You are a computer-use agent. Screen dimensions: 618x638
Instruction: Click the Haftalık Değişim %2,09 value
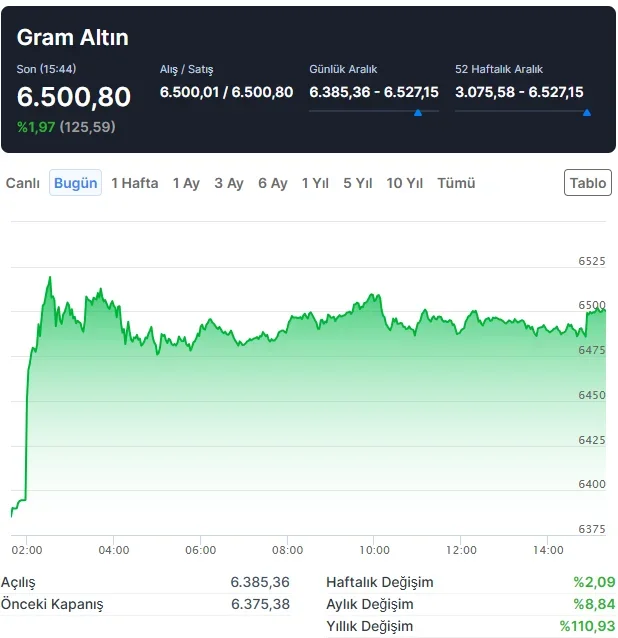click(594, 582)
